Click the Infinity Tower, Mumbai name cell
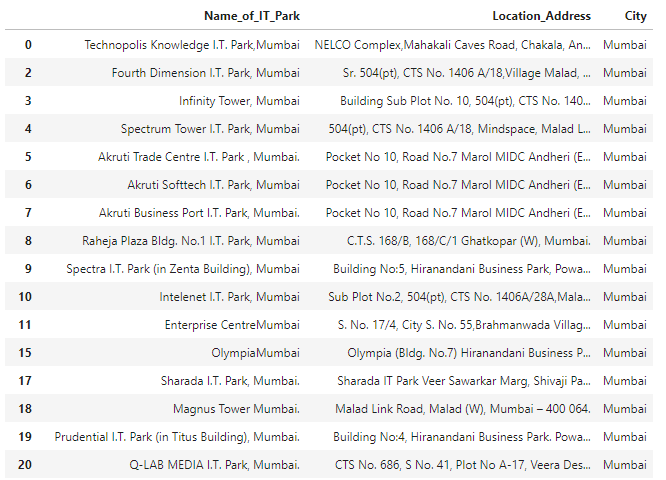Screen dimensions: 666x480 point(239,101)
